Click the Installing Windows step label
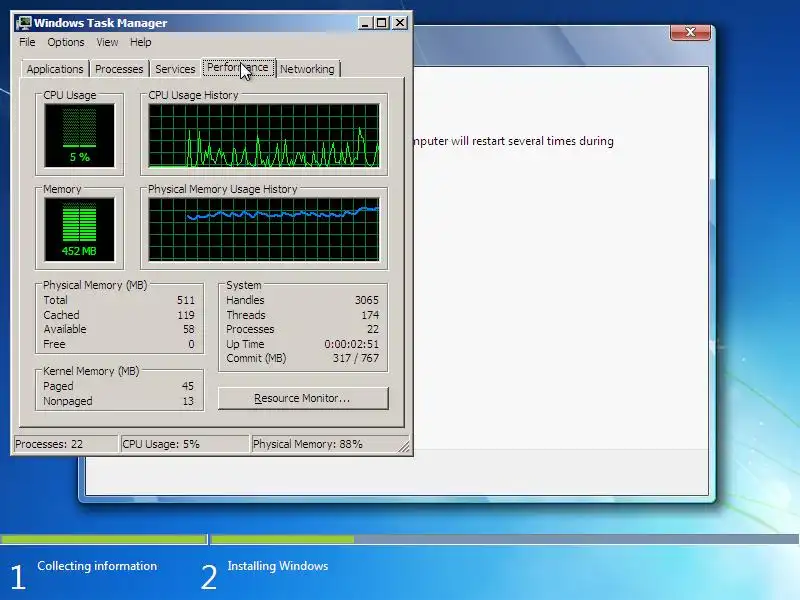The width and height of the screenshot is (800, 600). [278, 566]
